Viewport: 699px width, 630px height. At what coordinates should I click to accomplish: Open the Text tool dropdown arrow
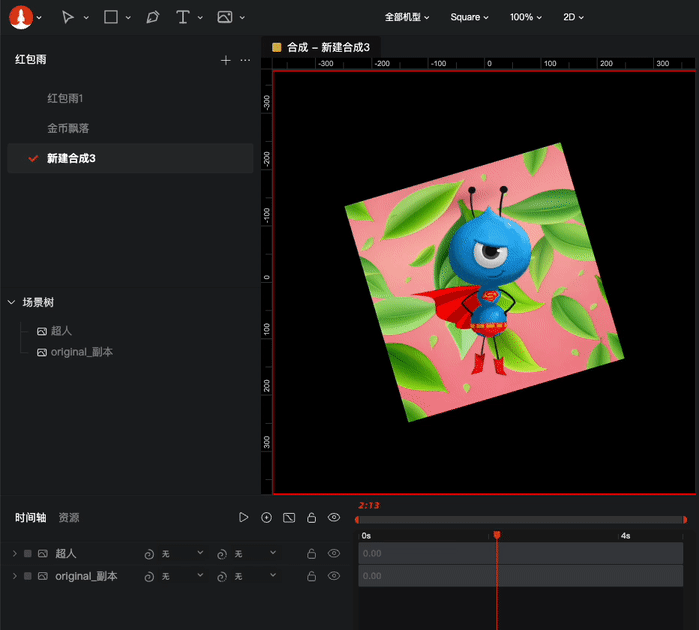click(200, 17)
